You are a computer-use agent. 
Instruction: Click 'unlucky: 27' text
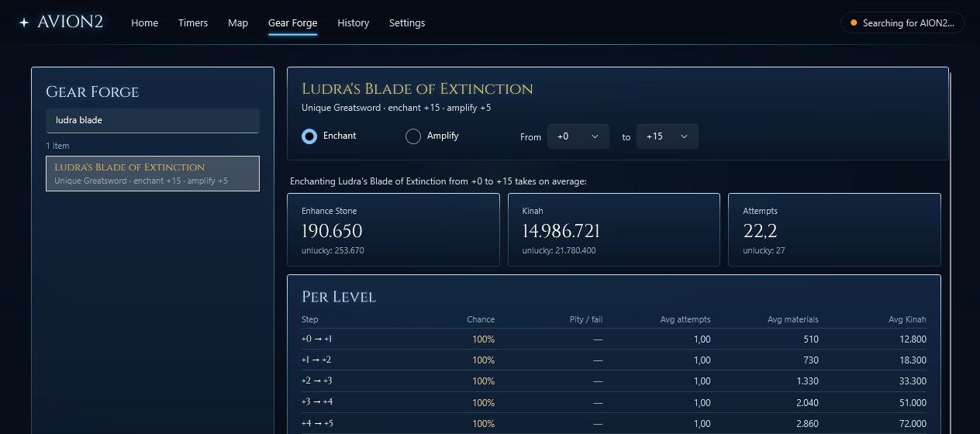coord(764,250)
